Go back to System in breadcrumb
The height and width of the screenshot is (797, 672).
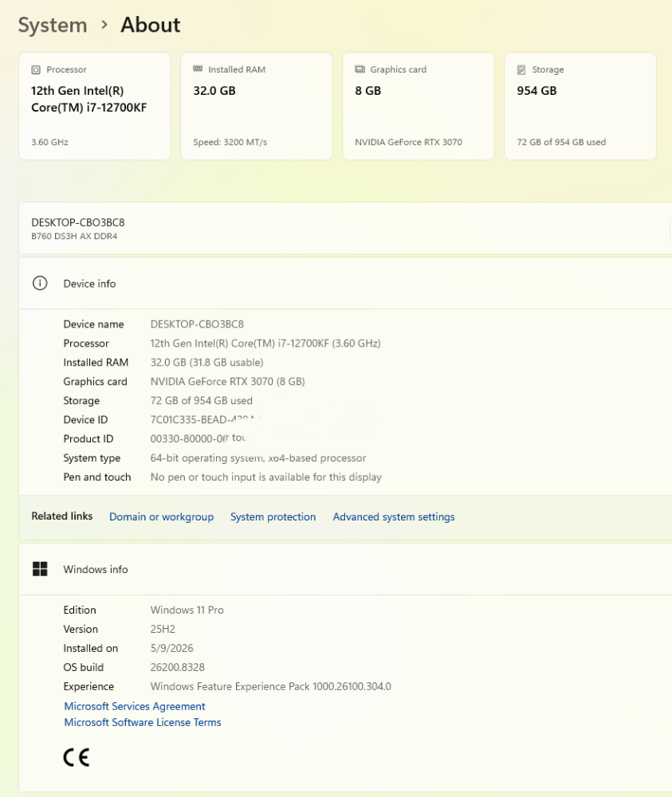(53, 25)
